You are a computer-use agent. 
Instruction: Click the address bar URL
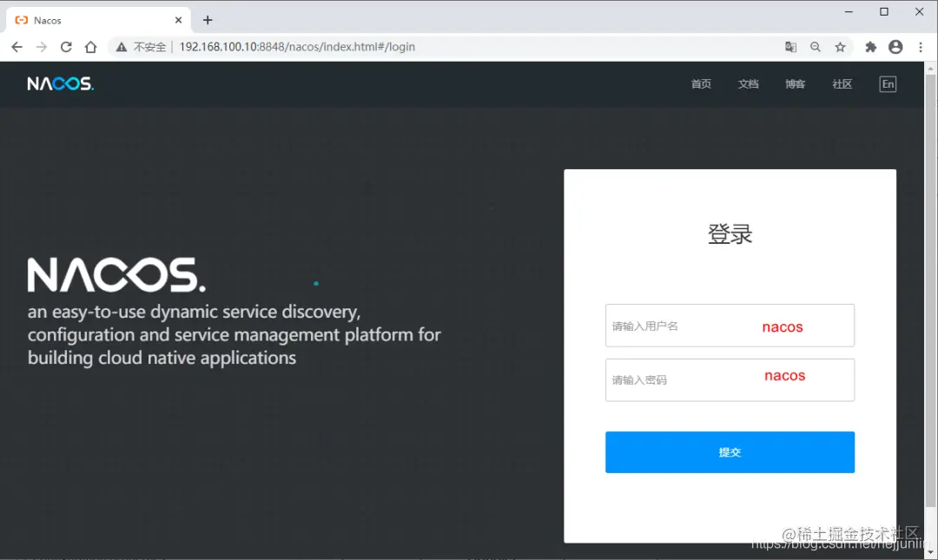click(x=297, y=47)
